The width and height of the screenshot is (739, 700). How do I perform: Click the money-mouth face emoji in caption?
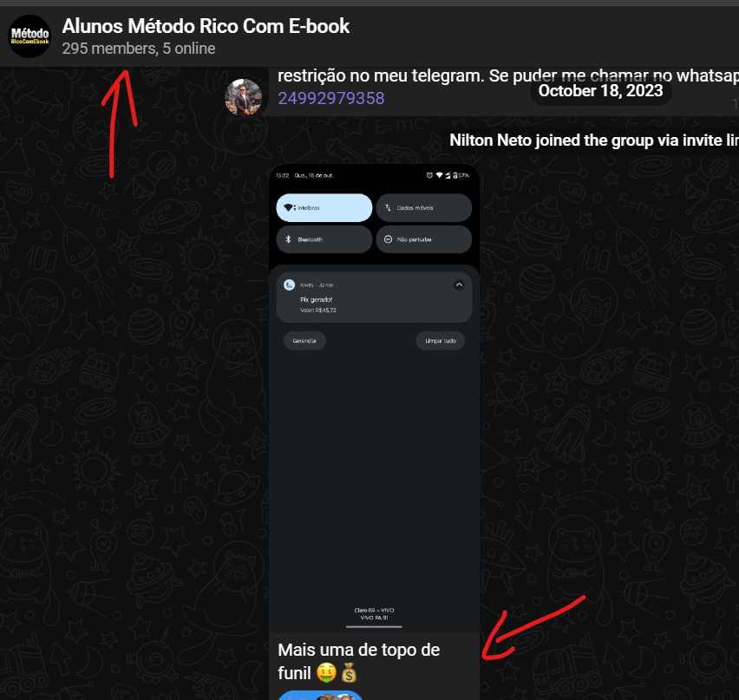coord(326,672)
